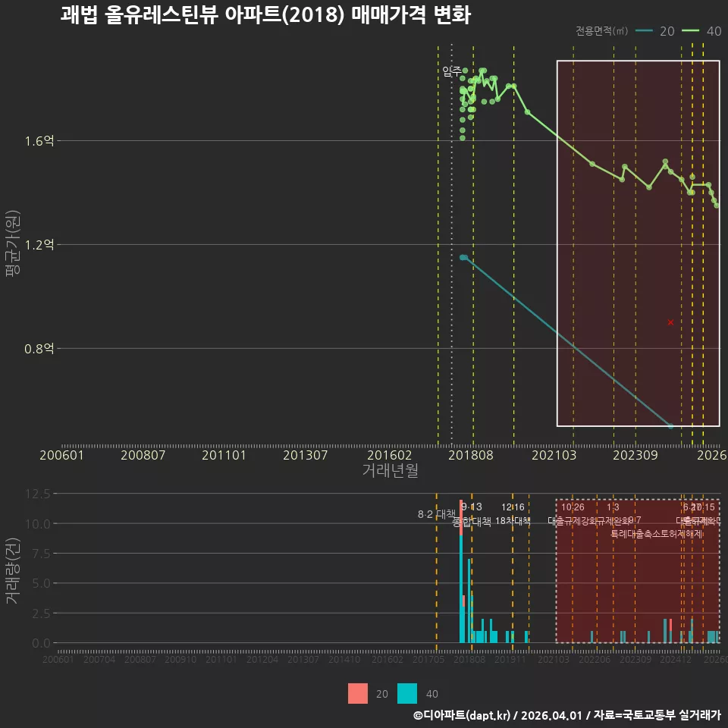Viewport: 728px width, 728px height.
Task: Click the 12.5 label on the volume axis
Action: coord(38,494)
